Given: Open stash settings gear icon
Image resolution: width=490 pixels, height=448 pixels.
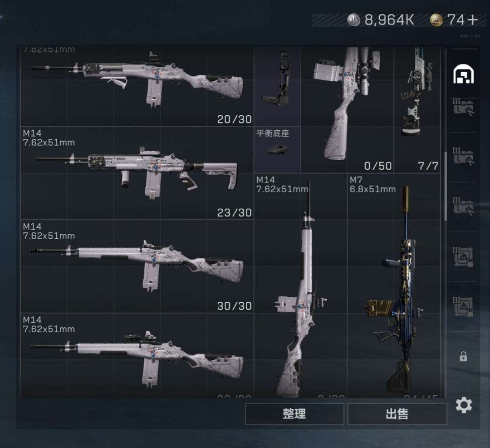Looking at the screenshot, I should (x=464, y=405).
